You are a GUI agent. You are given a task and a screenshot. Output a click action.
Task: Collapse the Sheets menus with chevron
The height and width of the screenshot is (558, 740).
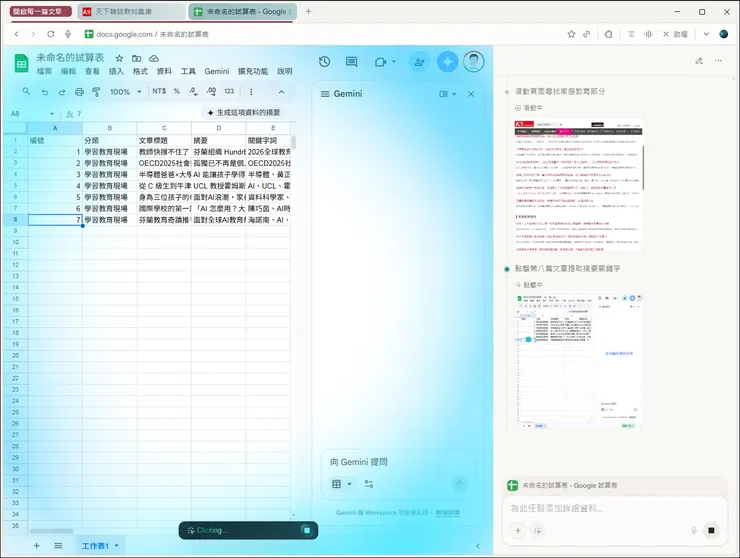[x=281, y=92]
